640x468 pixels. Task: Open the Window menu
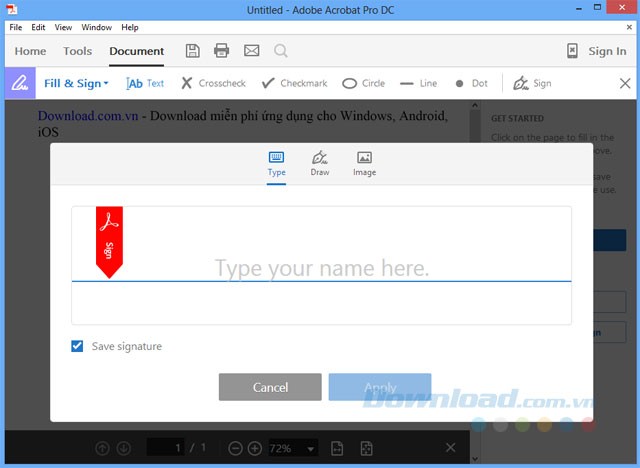tap(96, 27)
